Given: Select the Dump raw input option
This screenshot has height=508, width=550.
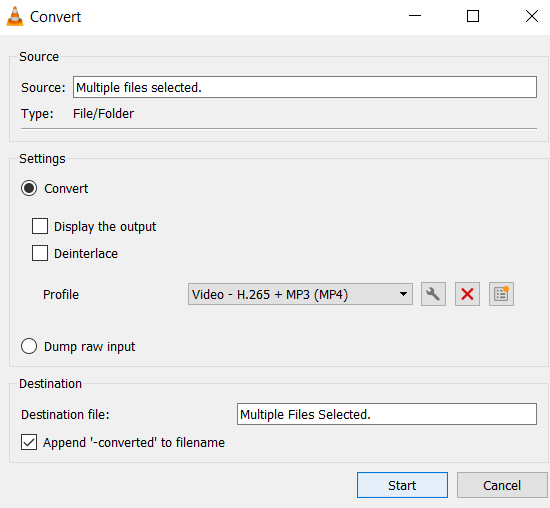Looking at the screenshot, I should pyautogui.click(x=29, y=346).
